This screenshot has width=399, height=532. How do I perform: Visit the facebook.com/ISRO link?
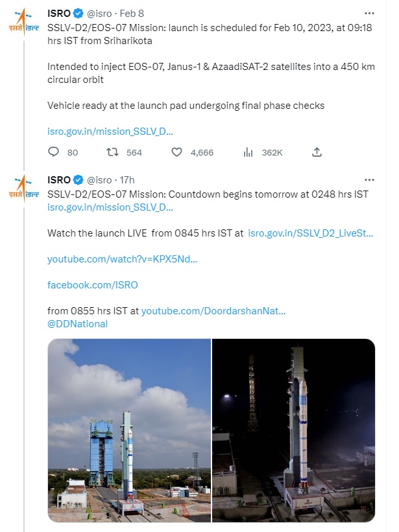point(93,285)
